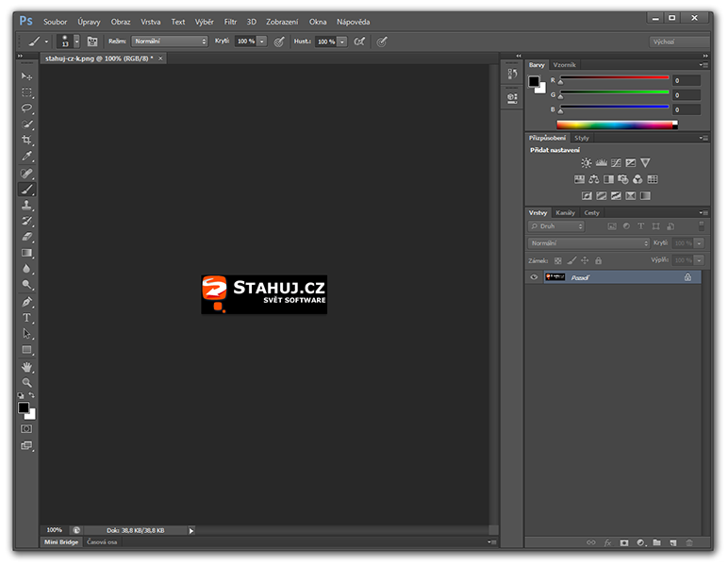Screen dimensions: 728x566
Task: Click the zoom percentage field 100%
Action: coord(55,530)
